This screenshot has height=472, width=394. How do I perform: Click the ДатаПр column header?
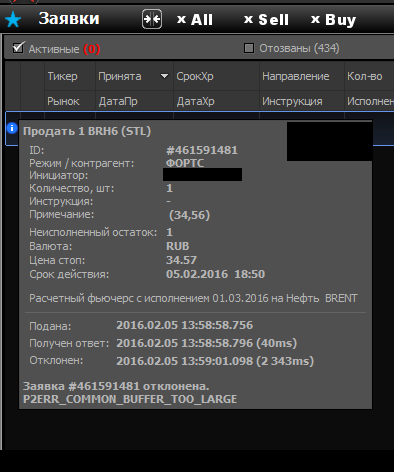(x=118, y=101)
